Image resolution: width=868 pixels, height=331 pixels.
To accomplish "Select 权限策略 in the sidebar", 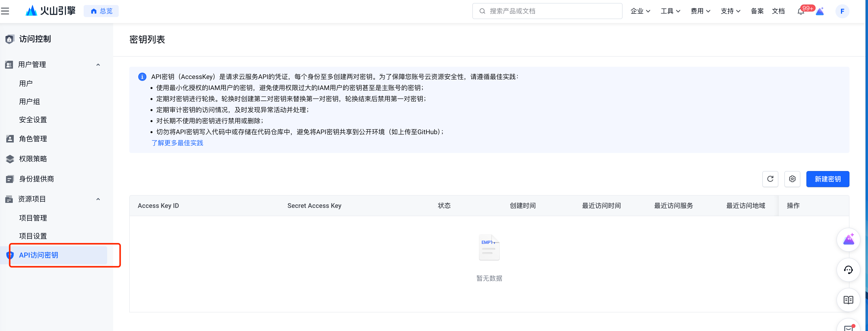I will click(x=33, y=159).
